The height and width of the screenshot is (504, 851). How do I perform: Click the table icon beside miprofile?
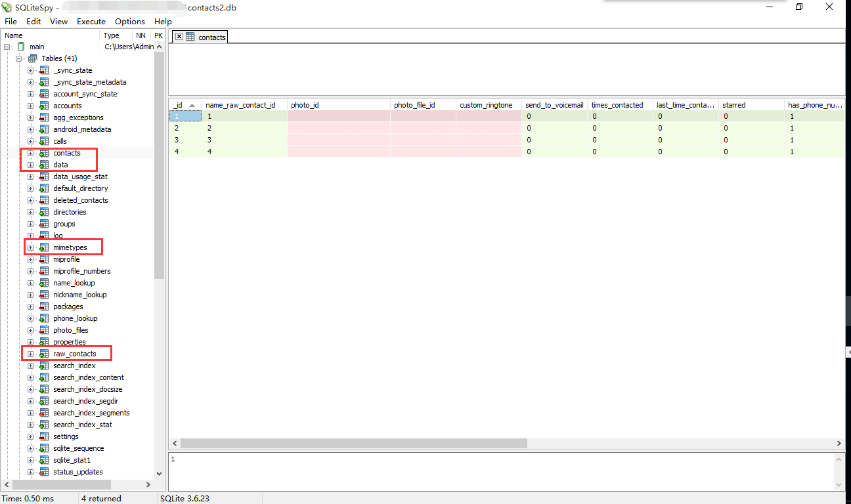click(44, 259)
